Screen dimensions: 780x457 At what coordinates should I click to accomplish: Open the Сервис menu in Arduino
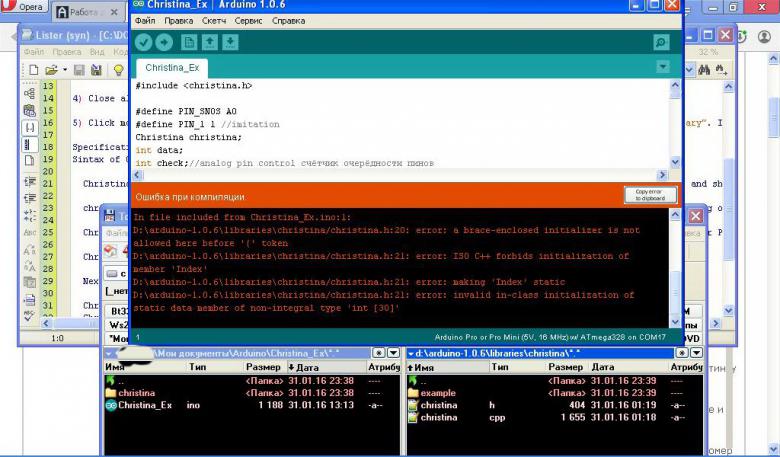[248, 20]
